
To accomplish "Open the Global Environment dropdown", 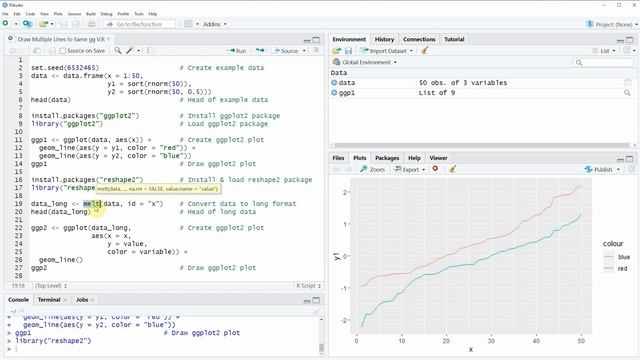I will pos(365,62).
